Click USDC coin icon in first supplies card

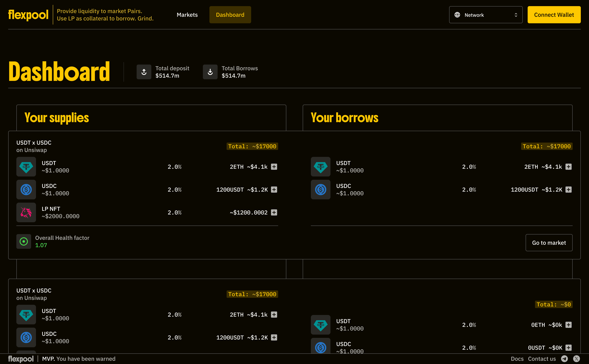click(26, 190)
